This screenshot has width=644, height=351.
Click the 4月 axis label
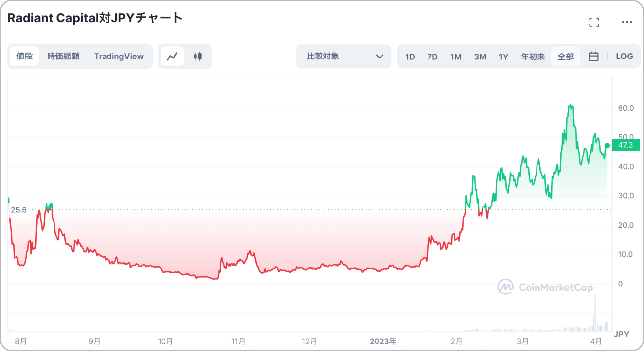[x=597, y=341]
